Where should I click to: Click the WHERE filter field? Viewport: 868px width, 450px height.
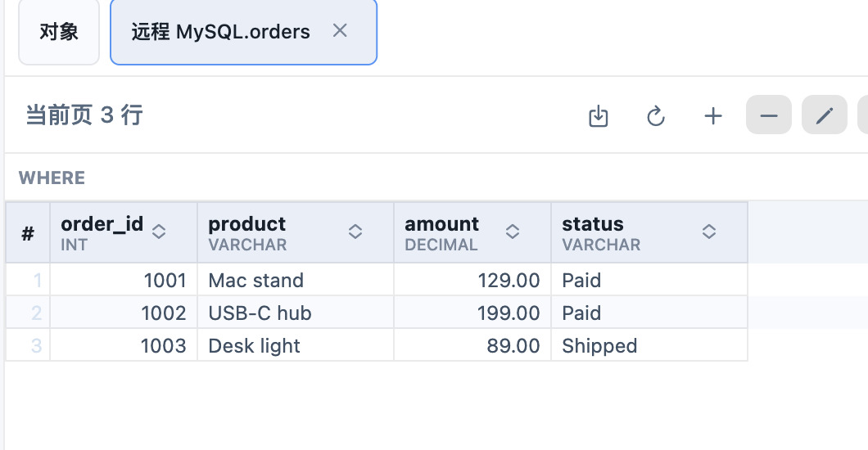[x=436, y=178]
